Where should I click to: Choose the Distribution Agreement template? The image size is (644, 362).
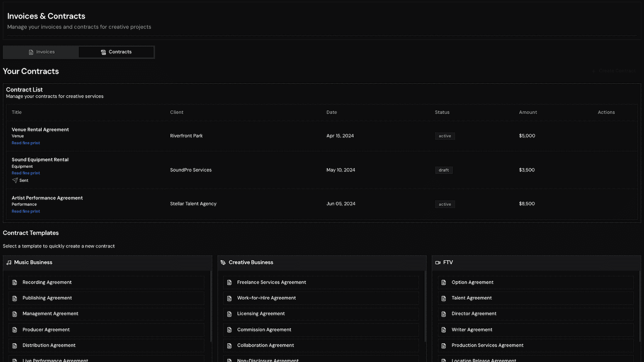click(x=106, y=345)
